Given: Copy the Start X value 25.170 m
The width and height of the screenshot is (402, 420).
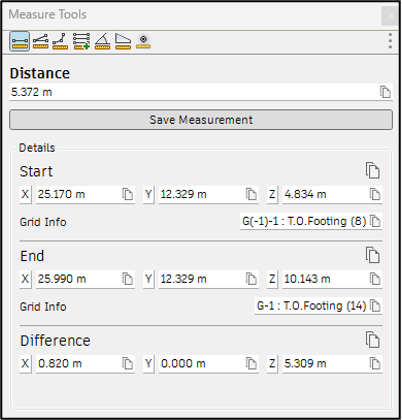Looking at the screenshot, I should [127, 194].
